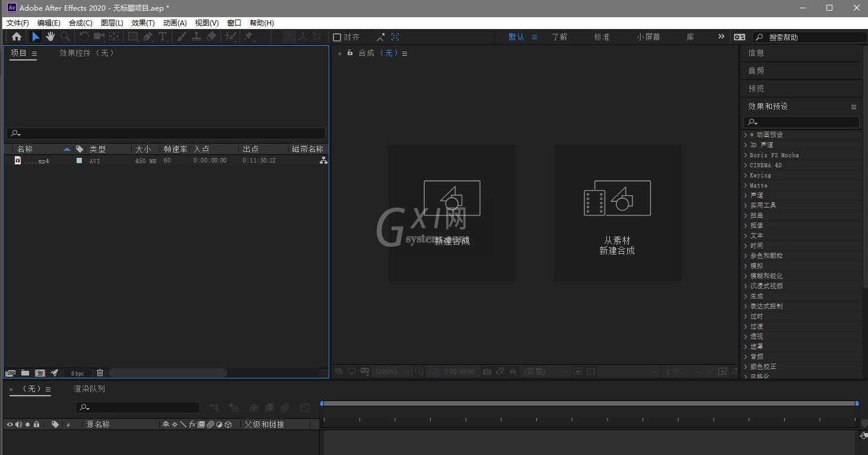Viewport: 868px width, 455px height.
Task: Toggle the audio speaker column switch in timeline
Action: (18, 424)
